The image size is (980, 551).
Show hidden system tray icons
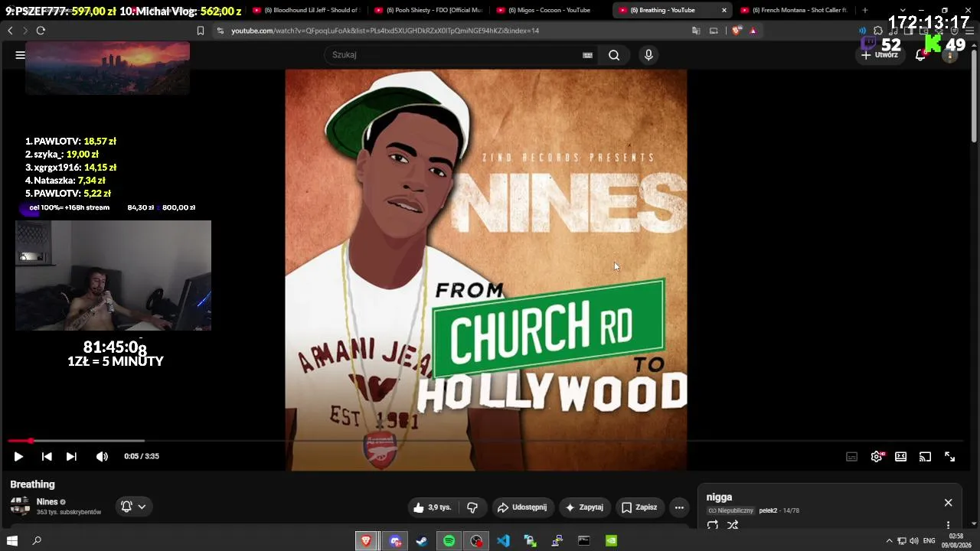coord(889,541)
